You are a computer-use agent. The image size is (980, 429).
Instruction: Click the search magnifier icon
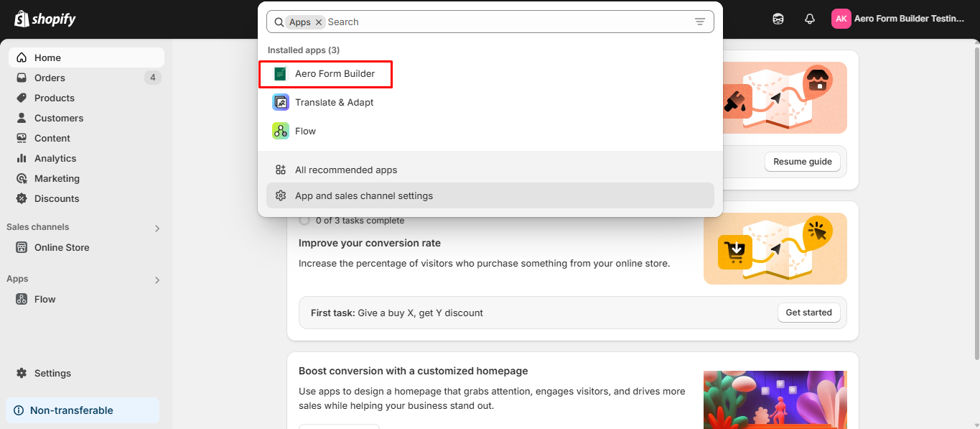(x=279, y=22)
